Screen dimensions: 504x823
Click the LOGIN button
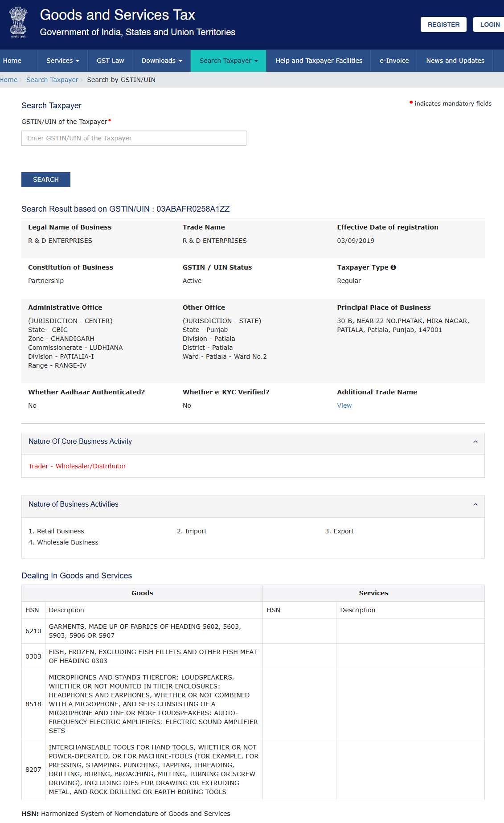[490, 25]
